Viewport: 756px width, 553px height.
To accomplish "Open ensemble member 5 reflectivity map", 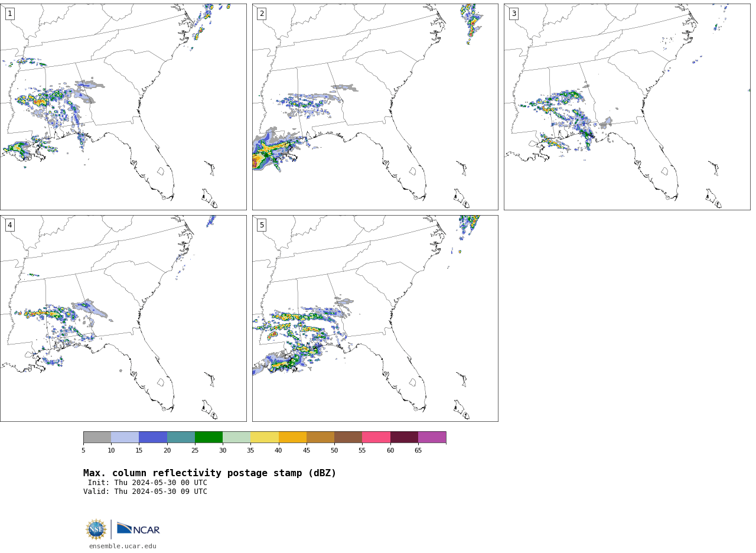I will (375, 318).
